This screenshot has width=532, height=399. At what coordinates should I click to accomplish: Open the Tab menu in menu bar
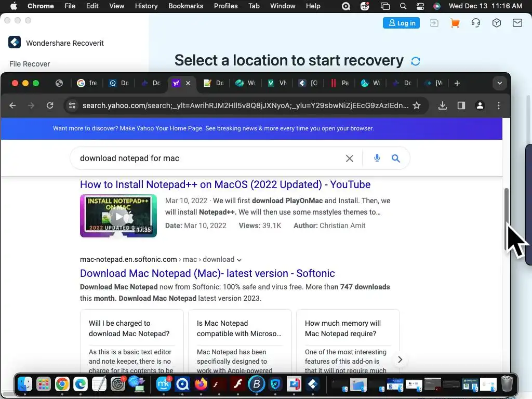[254, 6]
